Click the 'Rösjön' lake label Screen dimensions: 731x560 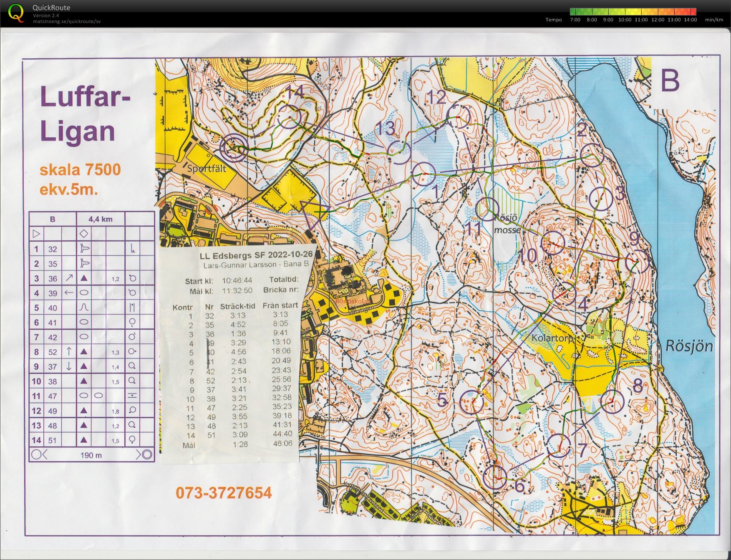tap(689, 346)
